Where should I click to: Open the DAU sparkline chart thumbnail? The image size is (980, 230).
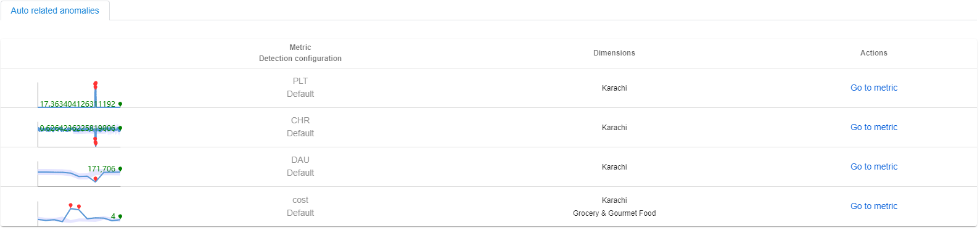coord(80,173)
